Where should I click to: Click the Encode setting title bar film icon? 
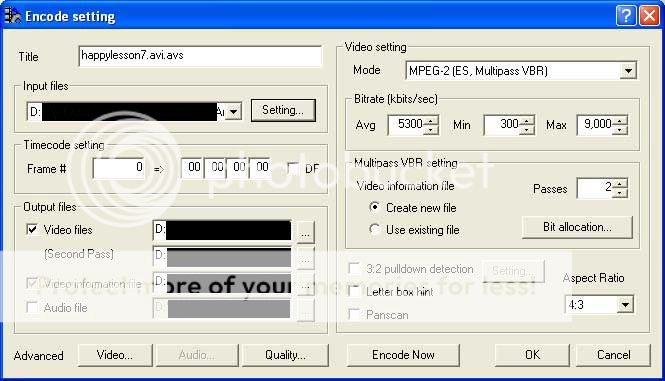coord(12,16)
